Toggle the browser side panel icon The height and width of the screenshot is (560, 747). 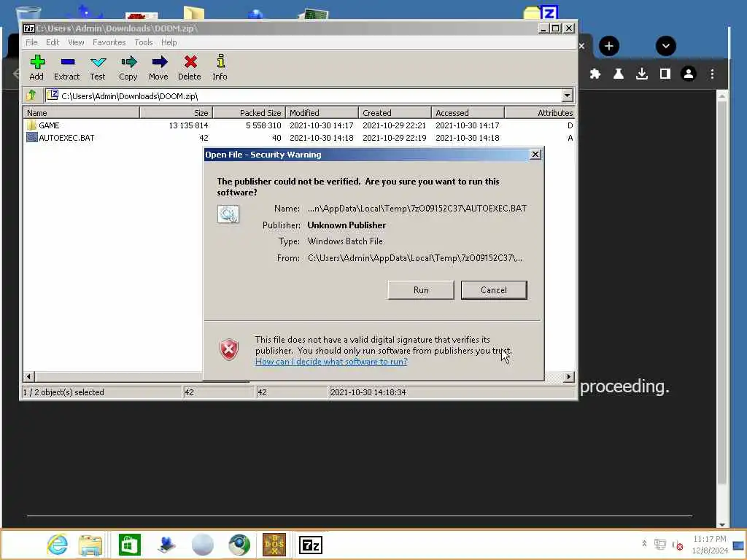pos(665,74)
